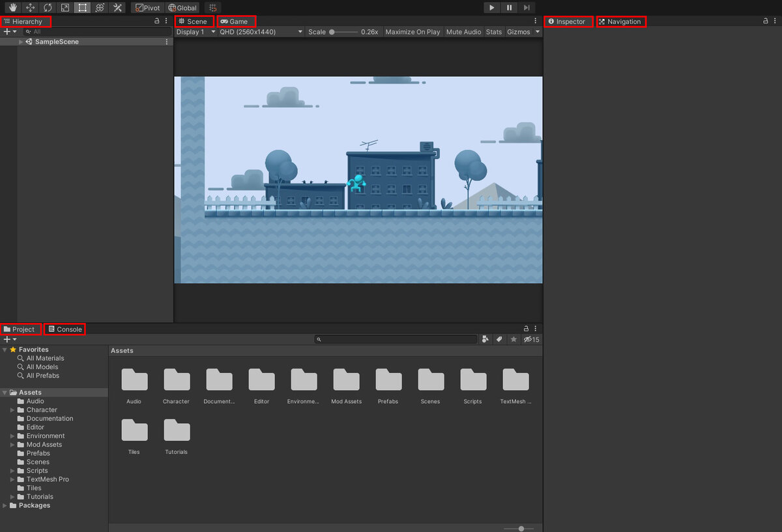The image size is (782, 532).
Task: Click the Hierarchy search field
Action: coord(98,31)
